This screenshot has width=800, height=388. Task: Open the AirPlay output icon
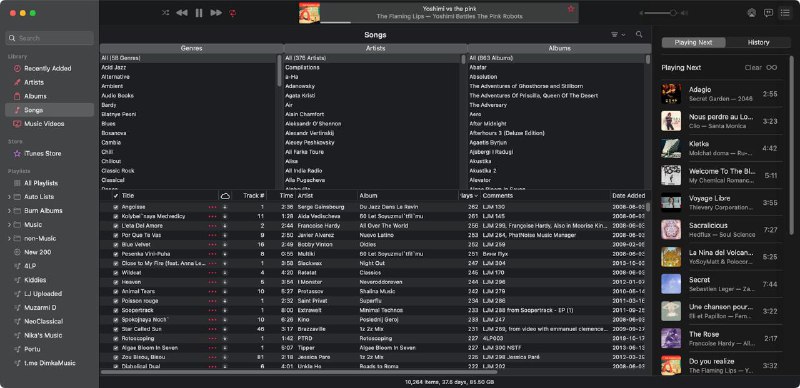752,13
